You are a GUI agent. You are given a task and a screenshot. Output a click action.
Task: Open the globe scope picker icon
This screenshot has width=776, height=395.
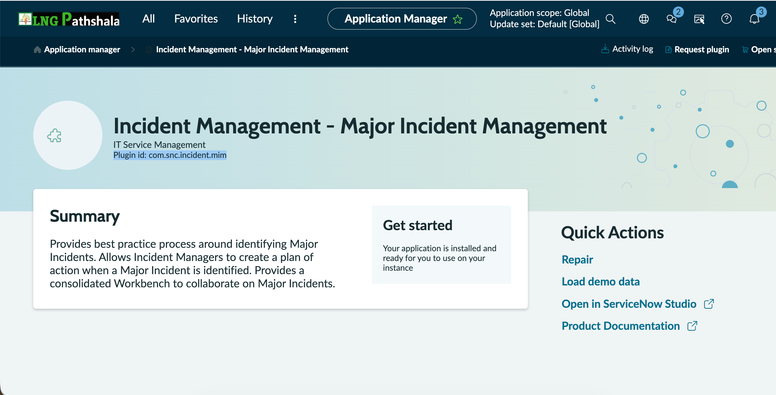(643, 19)
